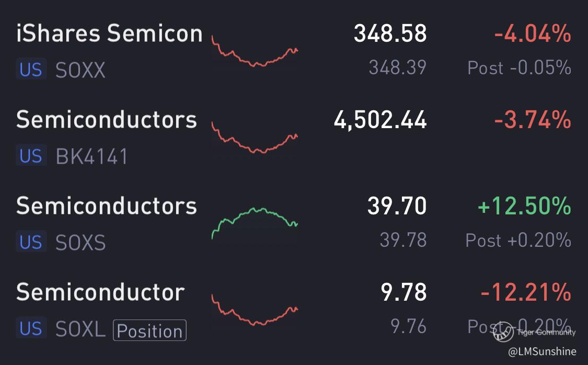View the SOXL red sparkline chart
Viewport: 588px width, 365px height.
click(x=255, y=310)
